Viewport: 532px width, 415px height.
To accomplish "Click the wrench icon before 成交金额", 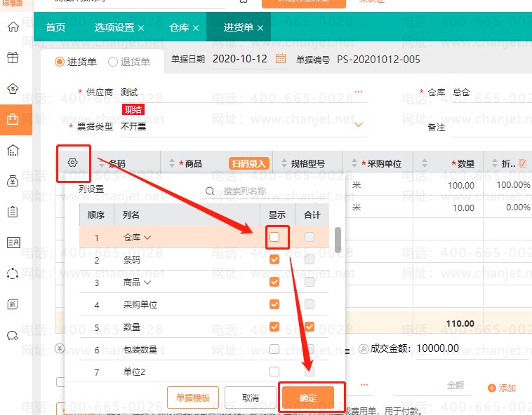I will pyautogui.click(x=364, y=348).
